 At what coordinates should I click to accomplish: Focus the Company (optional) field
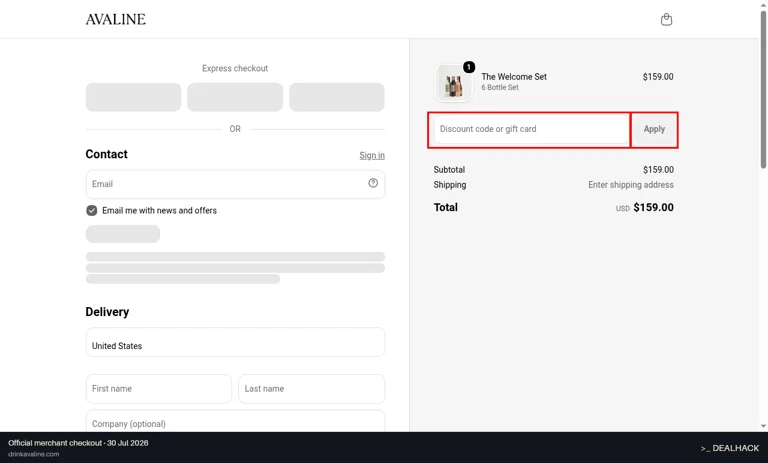coord(235,421)
